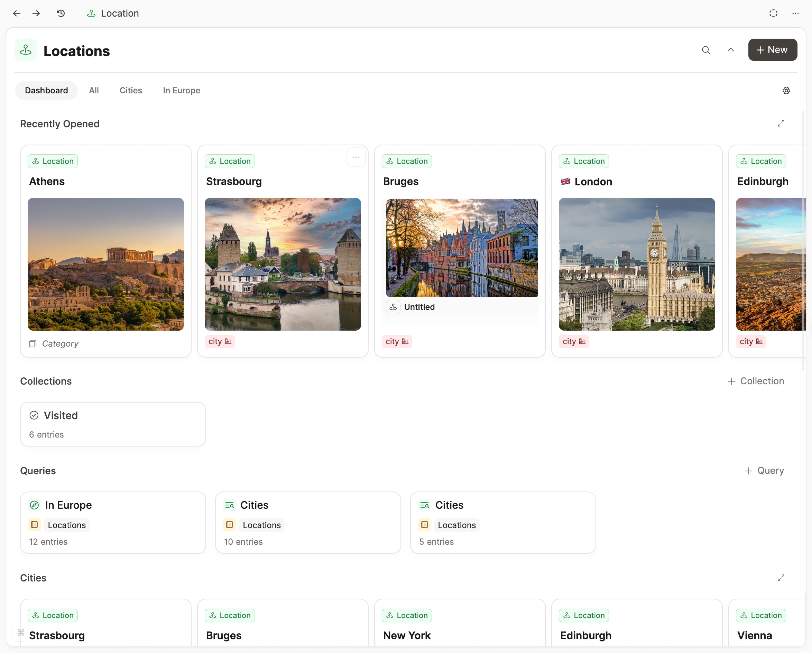Click the settings gear on the dashboard row
This screenshot has width=812, height=653.
click(786, 90)
